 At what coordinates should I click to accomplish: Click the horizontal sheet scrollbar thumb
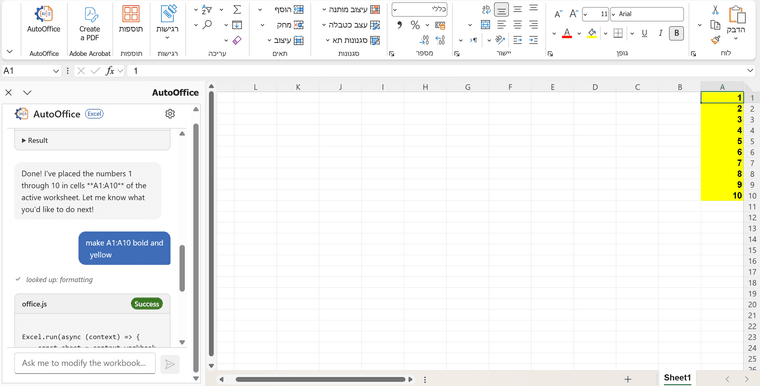(x=320, y=379)
